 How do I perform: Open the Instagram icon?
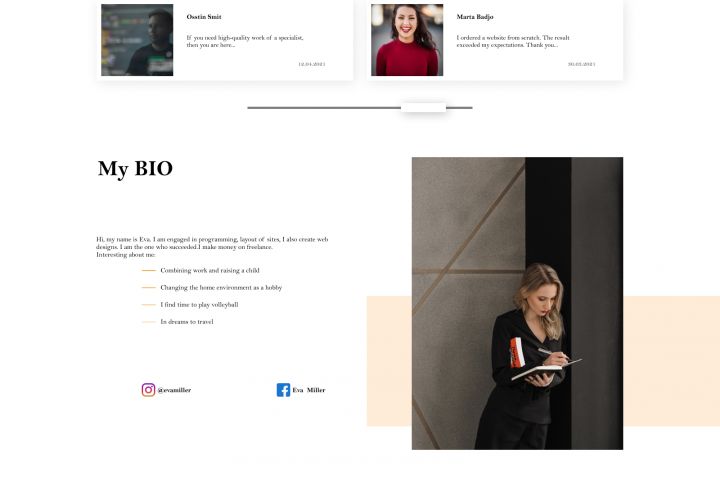[x=148, y=390]
